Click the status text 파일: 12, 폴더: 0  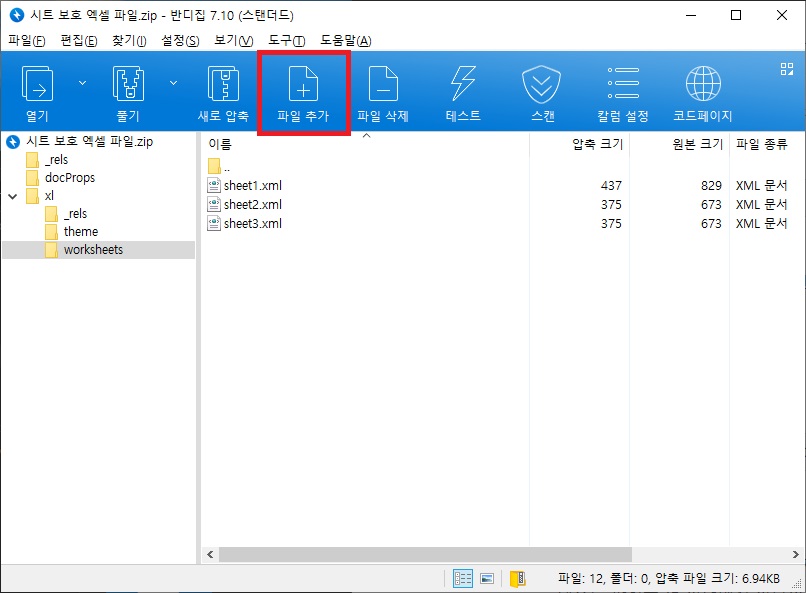pos(604,579)
